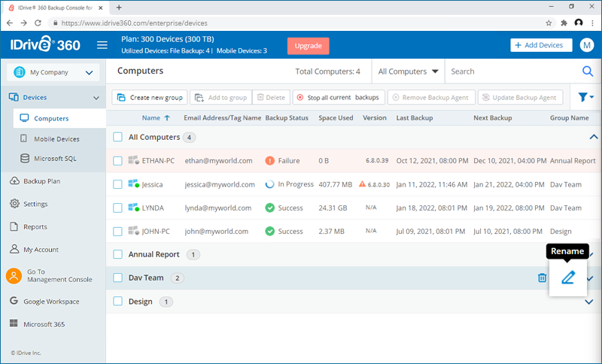Open Google Workspace in the sidebar
The width and height of the screenshot is (602, 364).
(51, 302)
